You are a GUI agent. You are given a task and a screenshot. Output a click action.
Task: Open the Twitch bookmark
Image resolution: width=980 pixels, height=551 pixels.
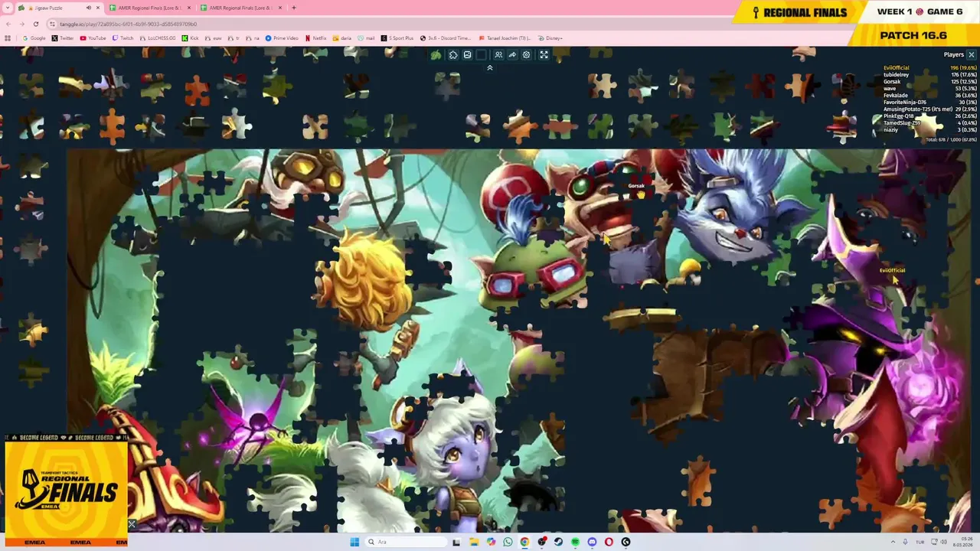[122, 38]
